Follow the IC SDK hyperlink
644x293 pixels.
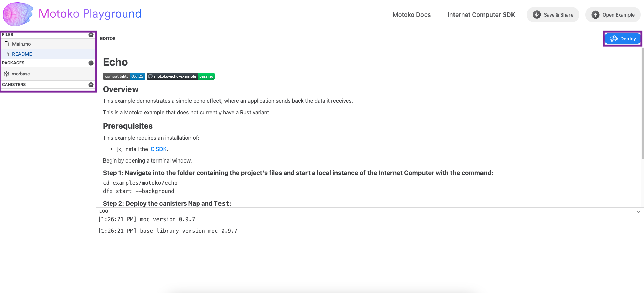click(x=158, y=149)
